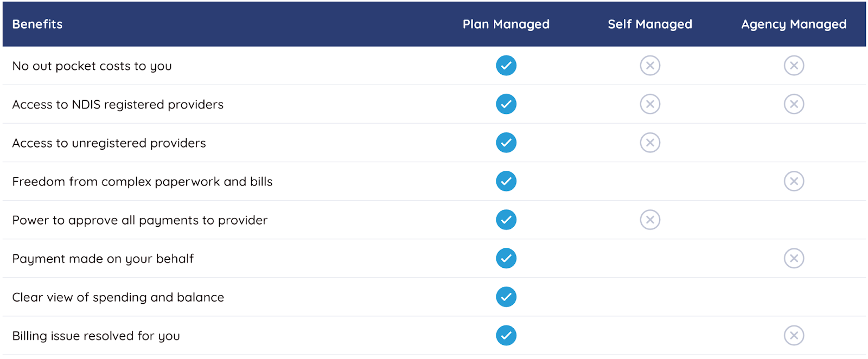Click the Self Managed cross for approve payments row

tap(649, 220)
